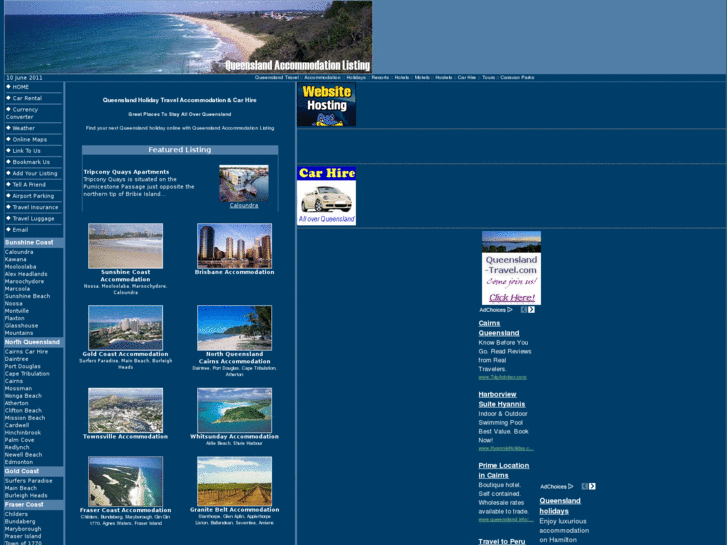Screen dimensions: 727x545
Task: Select Port Douglas in the sidebar
Action: 23,366
